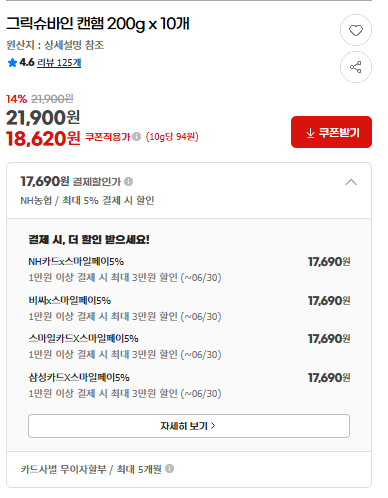Open the 리뷰 125개 reviews link
The width and height of the screenshot is (388, 498).
point(59,63)
